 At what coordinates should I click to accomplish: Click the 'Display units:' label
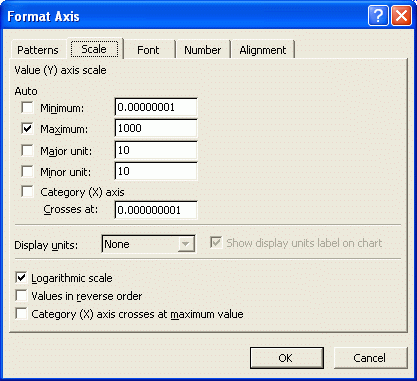tap(46, 245)
